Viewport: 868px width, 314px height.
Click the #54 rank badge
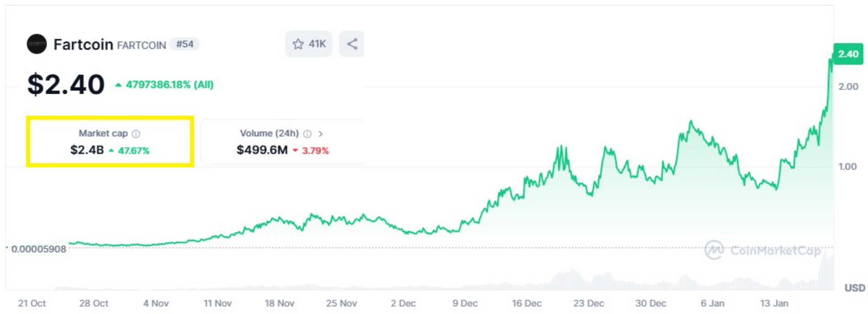click(x=185, y=44)
